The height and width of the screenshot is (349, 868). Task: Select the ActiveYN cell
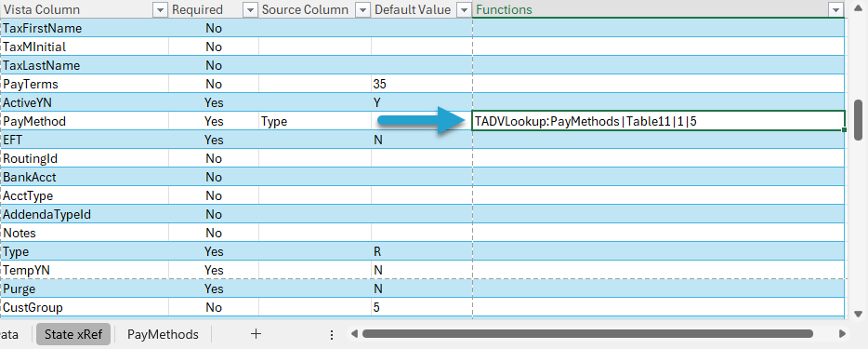coord(85,102)
